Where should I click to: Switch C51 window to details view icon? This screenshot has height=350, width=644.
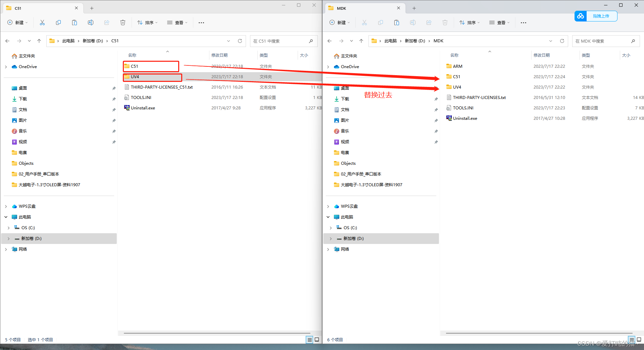click(x=309, y=340)
